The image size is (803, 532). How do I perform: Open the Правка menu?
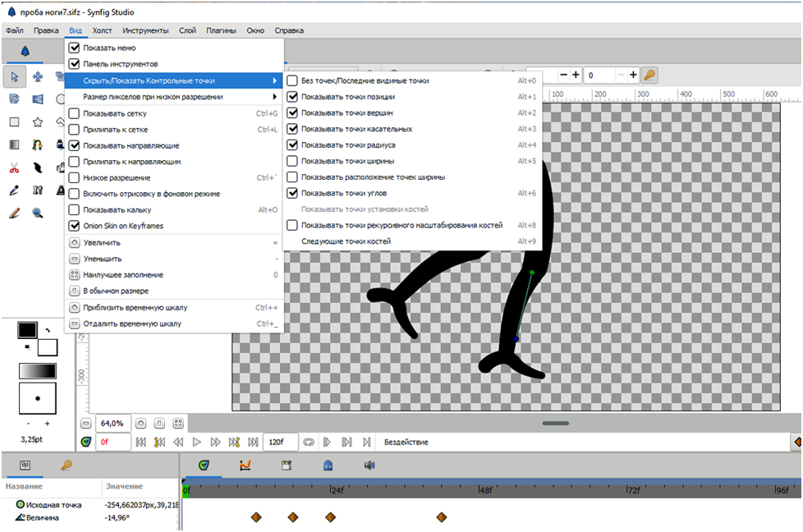click(x=46, y=30)
